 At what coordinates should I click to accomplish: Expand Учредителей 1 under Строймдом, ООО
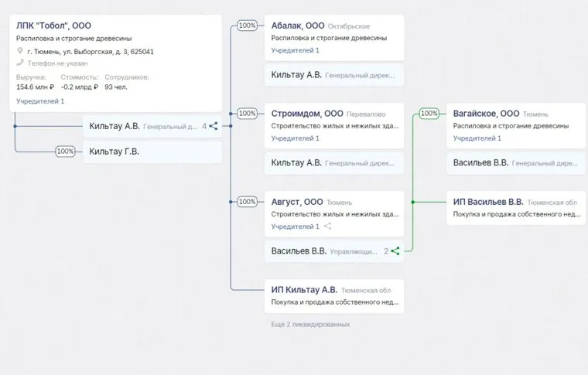pos(295,138)
